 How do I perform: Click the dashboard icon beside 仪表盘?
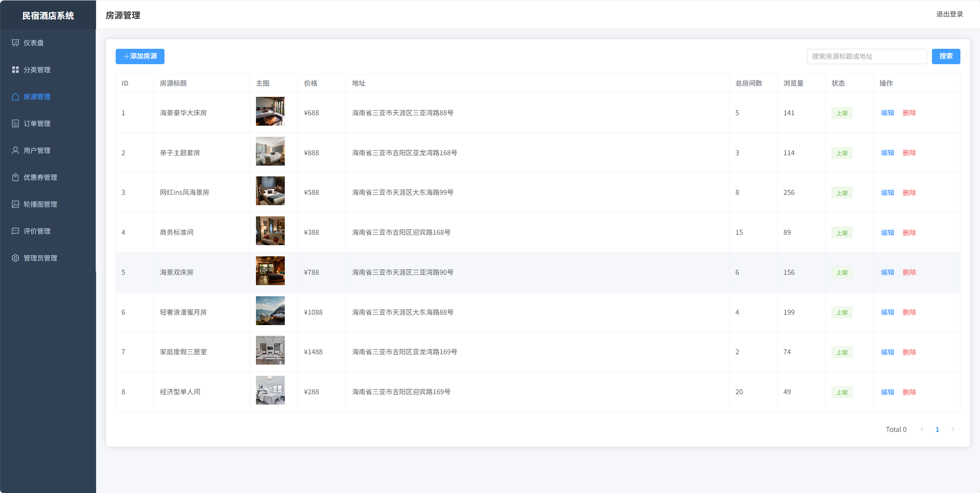tap(15, 43)
